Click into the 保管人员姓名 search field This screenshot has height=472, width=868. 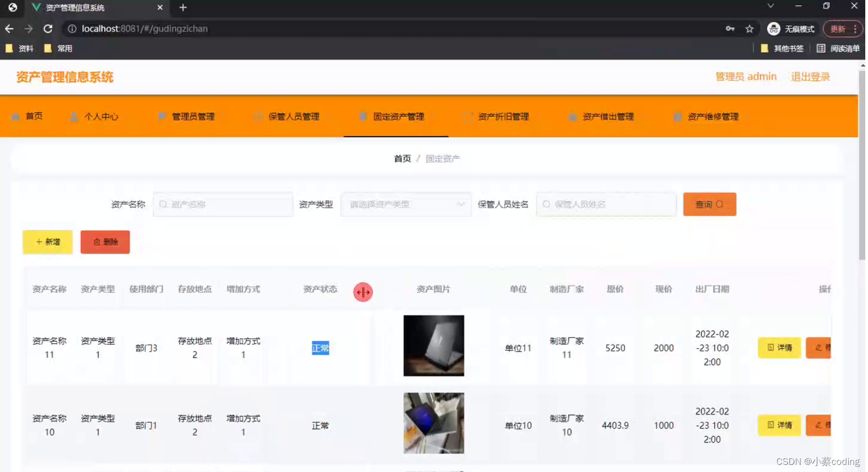click(x=606, y=204)
